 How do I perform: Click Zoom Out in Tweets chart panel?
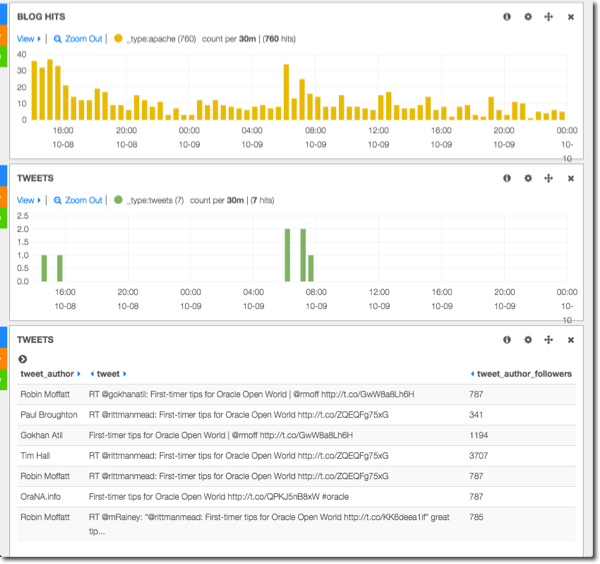(x=78, y=200)
